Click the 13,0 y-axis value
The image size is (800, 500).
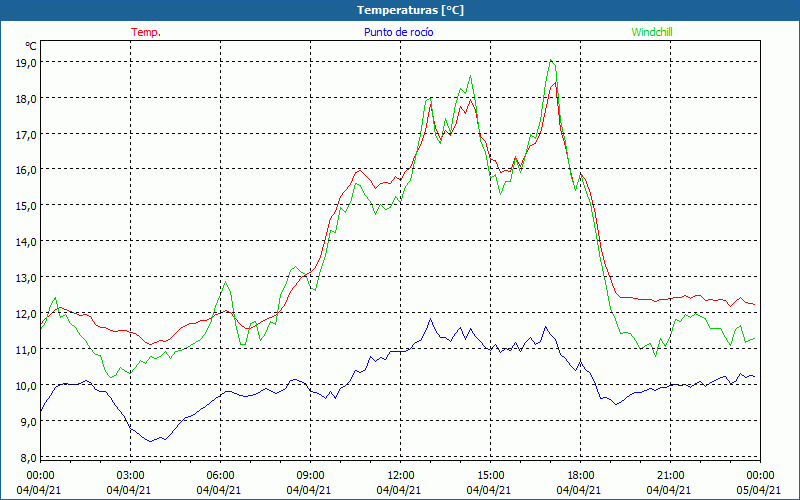coord(26,278)
